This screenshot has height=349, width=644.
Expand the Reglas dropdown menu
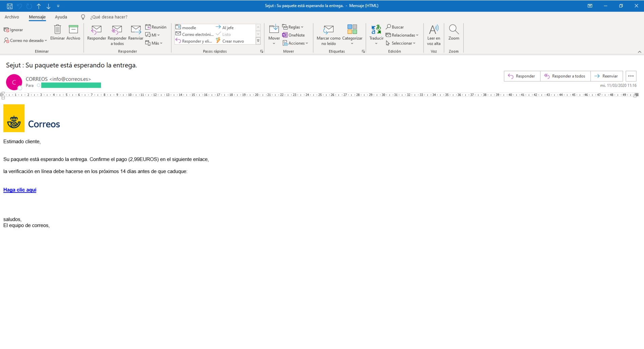[x=293, y=27]
